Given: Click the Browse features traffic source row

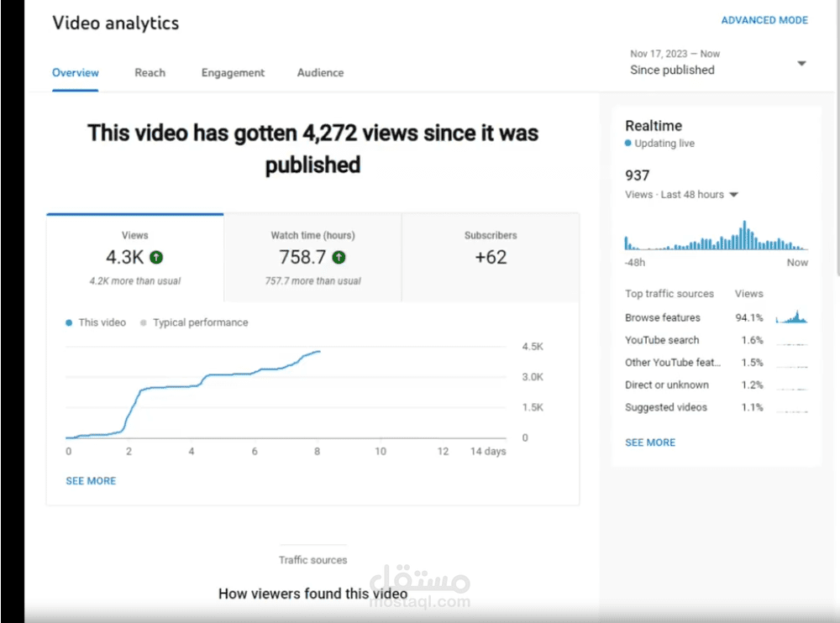Looking at the screenshot, I should point(717,317).
